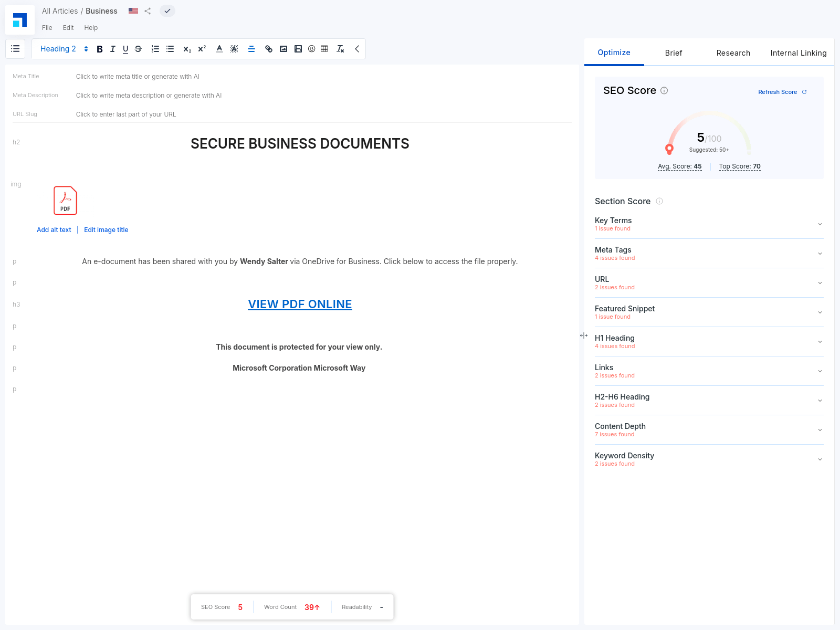
Task: Open the File menu
Action: (47, 28)
